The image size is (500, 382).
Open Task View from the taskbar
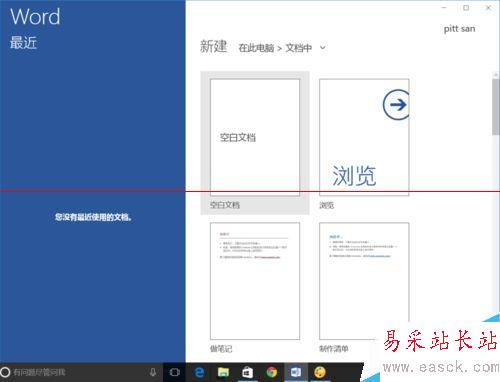[174, 372]
